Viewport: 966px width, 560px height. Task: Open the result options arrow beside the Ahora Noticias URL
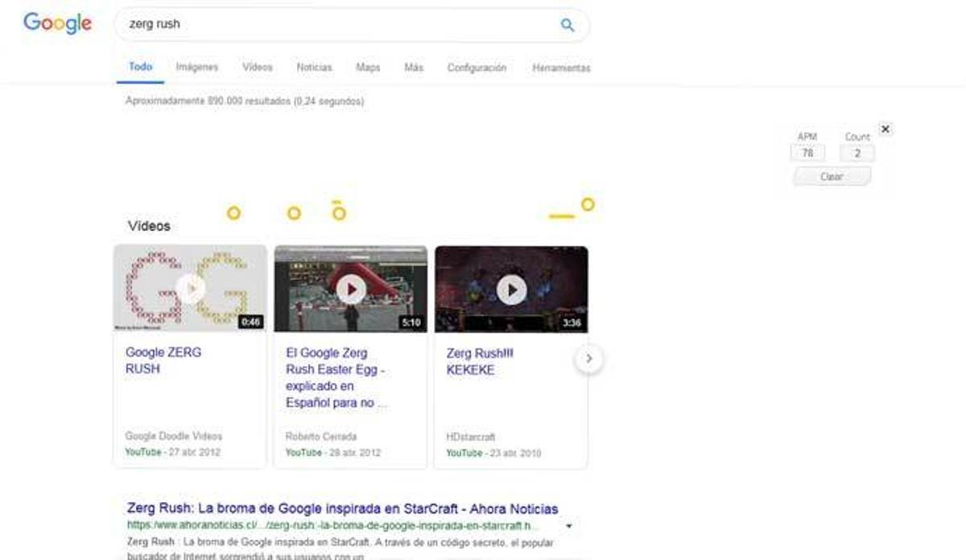pos(568,524)
